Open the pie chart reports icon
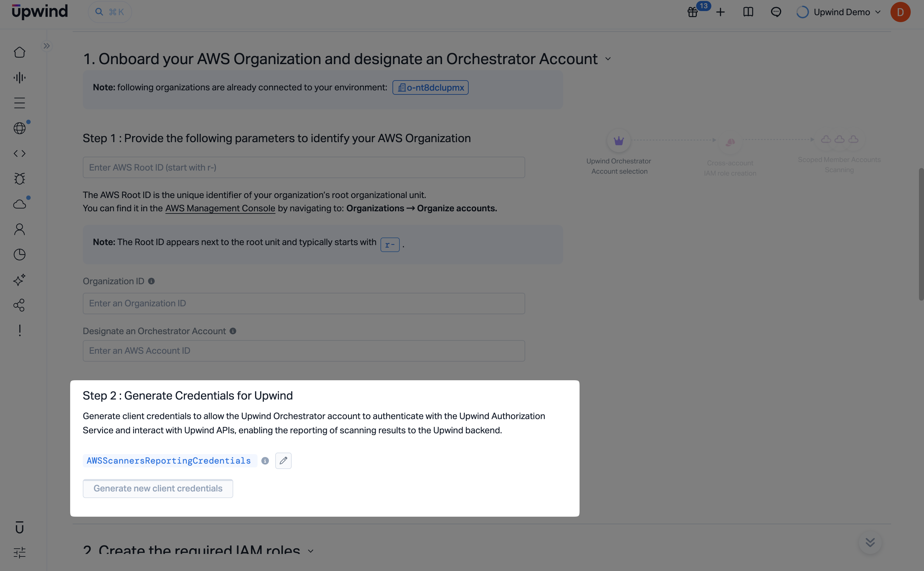 coord(20,255)
